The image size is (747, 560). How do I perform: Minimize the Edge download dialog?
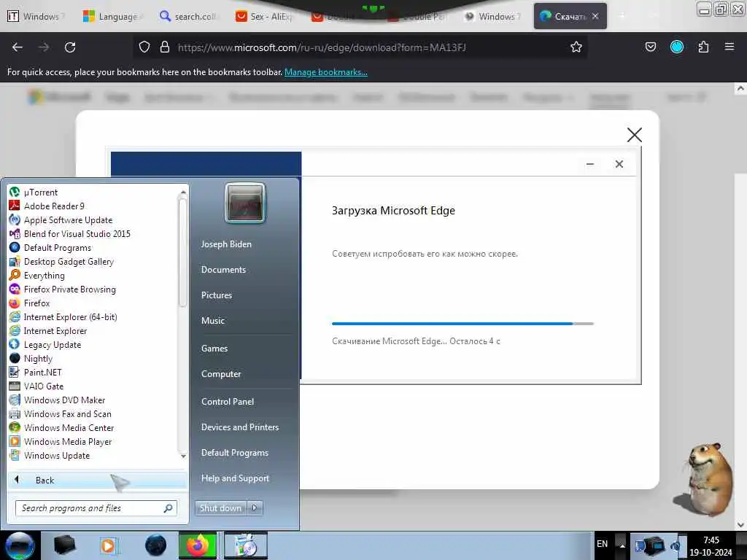tap(589, 164)
